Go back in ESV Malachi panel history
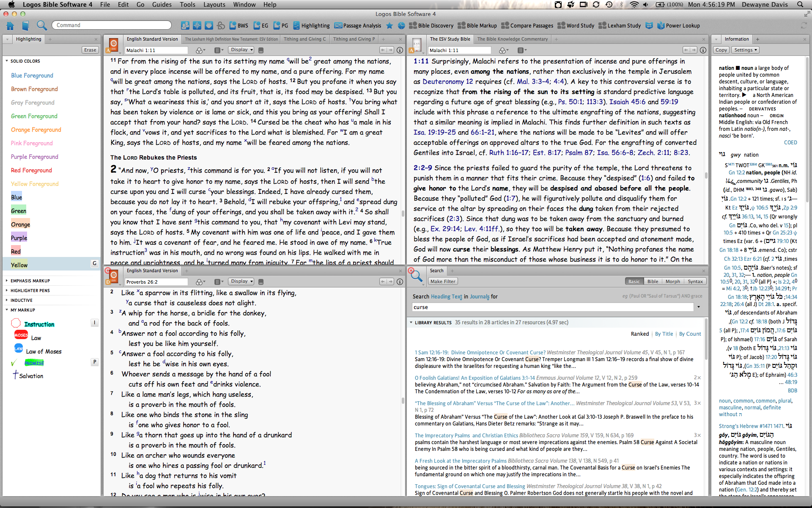 [383, 50]
